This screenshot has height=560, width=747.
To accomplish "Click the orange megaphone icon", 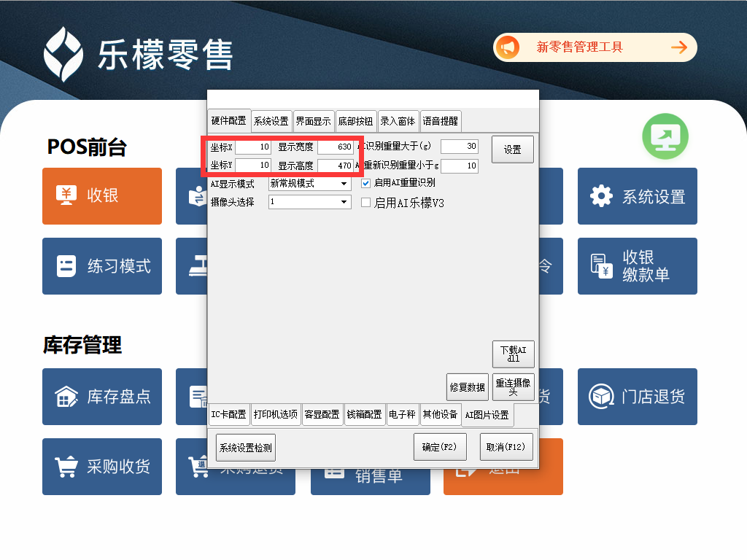I will [508, 47].
